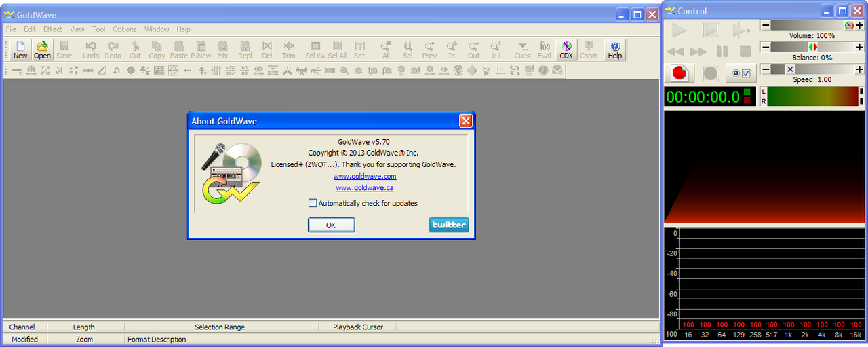The width and height of the screenshot is (868, 347).
Task: Click the Sel All toolbar icon
Action: coord(338,50)
